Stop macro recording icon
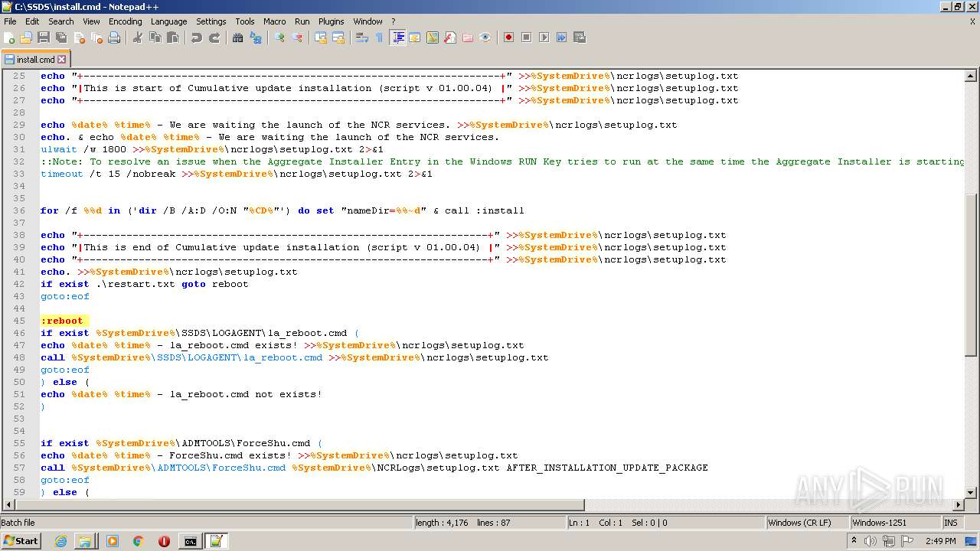This screenshot has height=551, width=980. 526,37
